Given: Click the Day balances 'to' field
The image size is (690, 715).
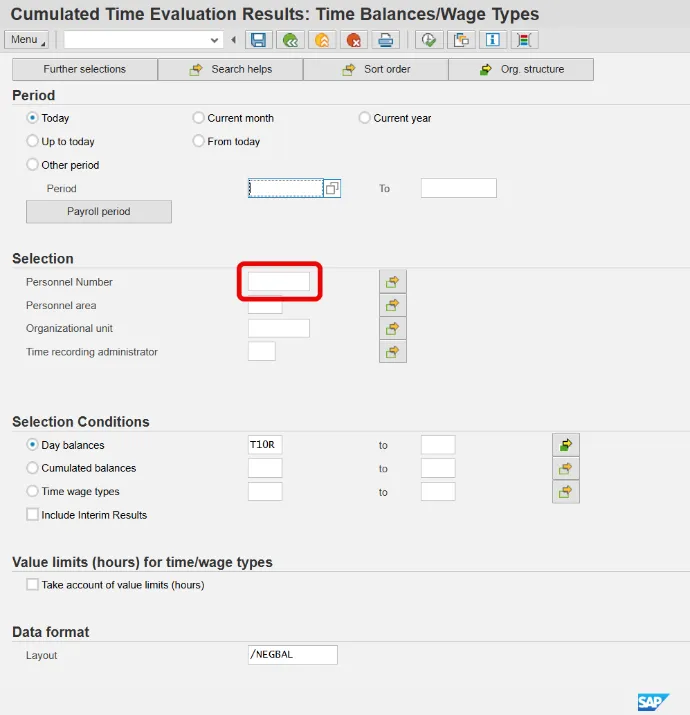Looking at the screenshot, I should [x=438, y=445].
